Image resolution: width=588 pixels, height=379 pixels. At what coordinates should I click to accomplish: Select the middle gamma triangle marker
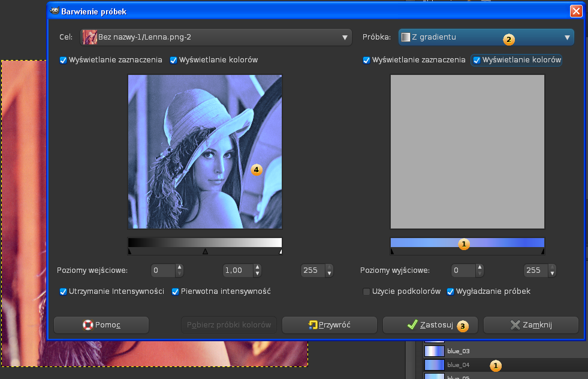[205, 251]
